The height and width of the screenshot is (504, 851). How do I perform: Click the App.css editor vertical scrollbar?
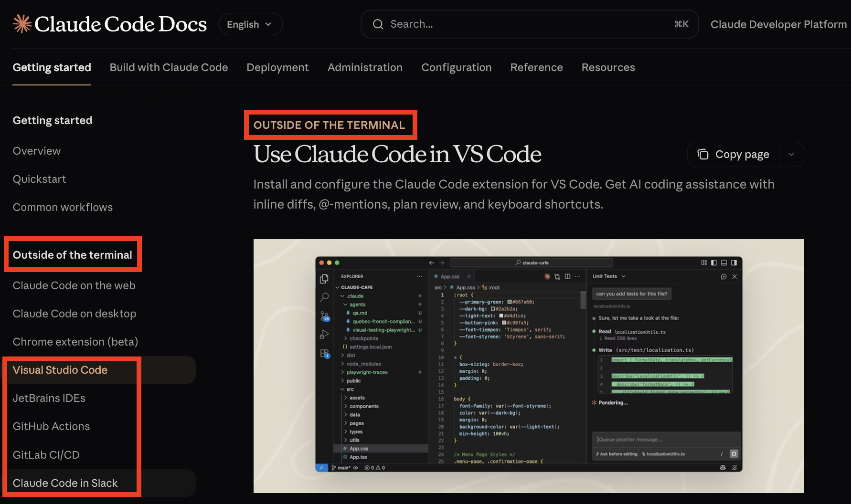coord(583,301)
